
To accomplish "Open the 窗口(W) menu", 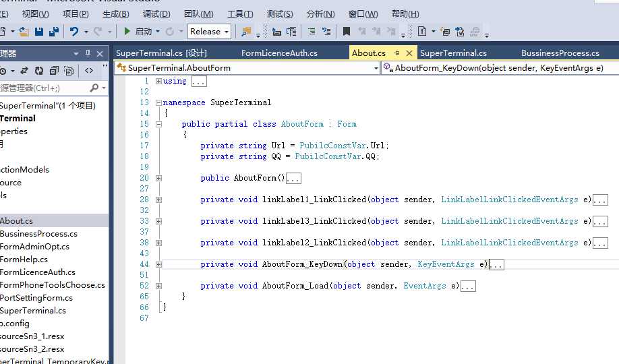I will tap(363, 14).
